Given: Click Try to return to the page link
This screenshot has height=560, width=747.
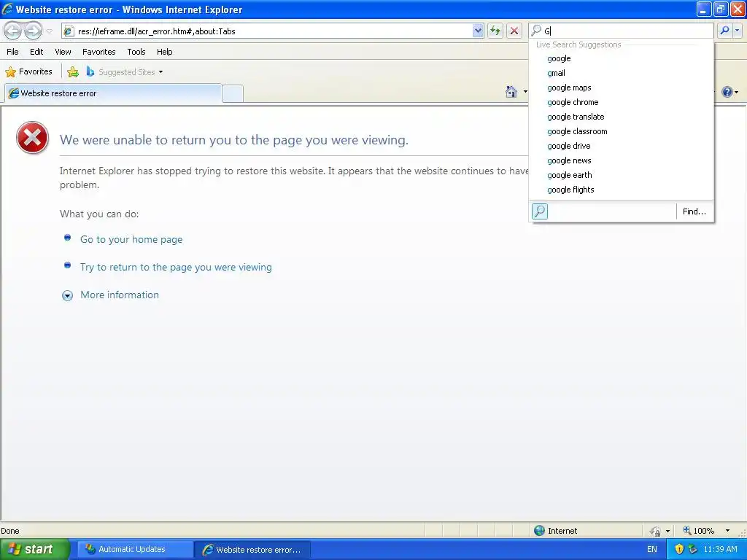Looking at the screenshot, I should (x=176, y=267).
